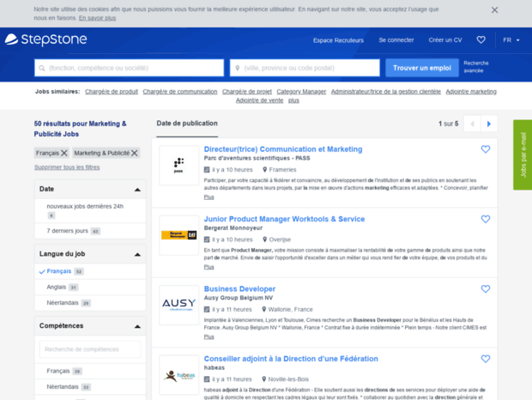Collapse the Date filter section
This screenshot has width=532, height=400.
pyautogui.click(x=137, y=190)
